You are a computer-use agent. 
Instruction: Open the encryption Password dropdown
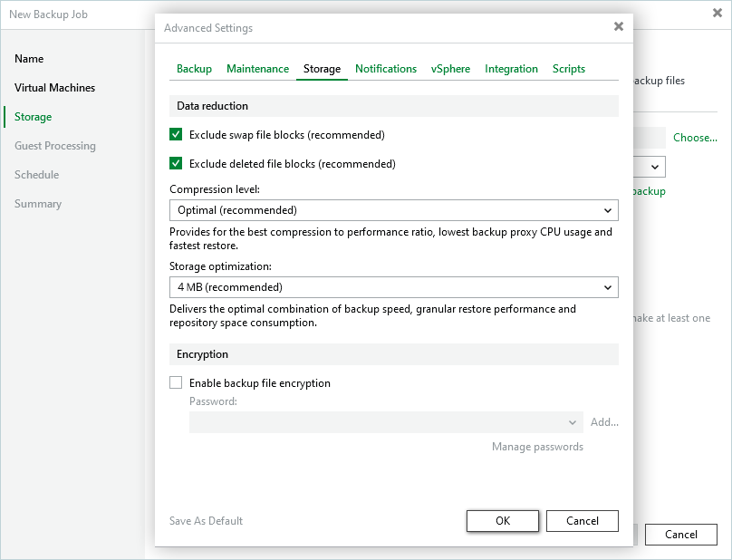tap(385, 422)
